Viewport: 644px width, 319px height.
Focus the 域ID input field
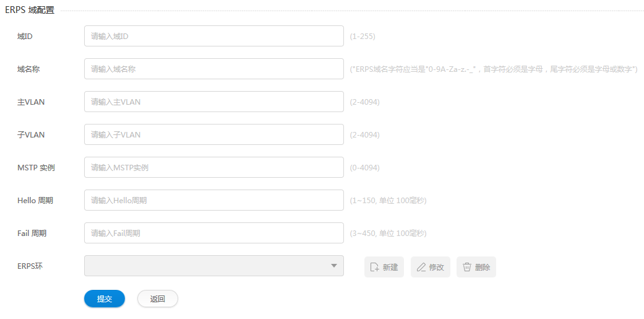click(214, 36)
